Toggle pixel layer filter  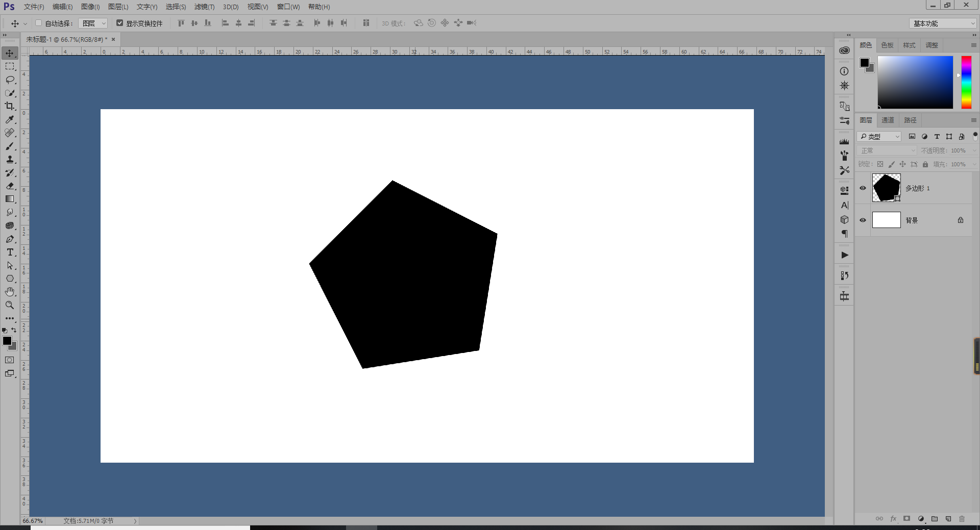point(912,136)
